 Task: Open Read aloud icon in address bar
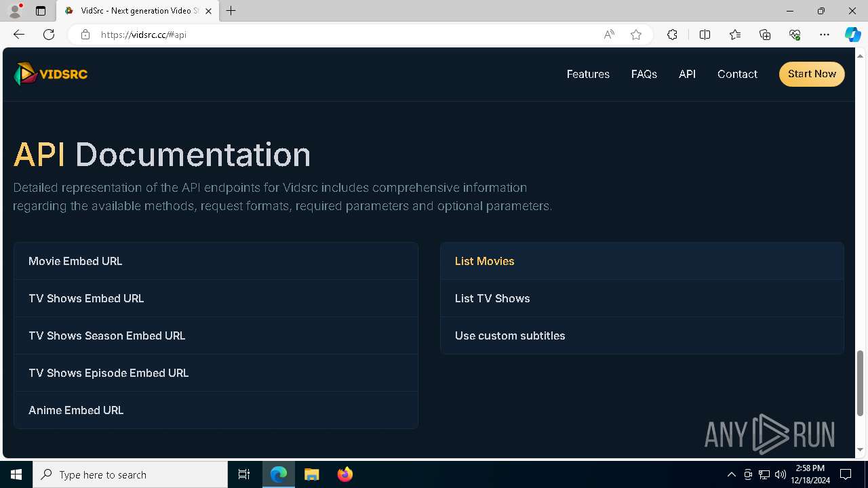(x=609, y=35)
